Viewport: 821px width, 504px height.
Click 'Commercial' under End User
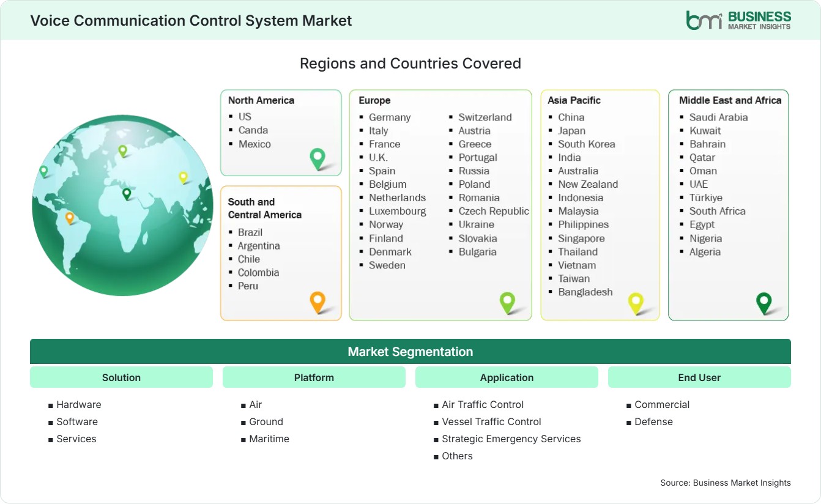click(x=662, y=405)
